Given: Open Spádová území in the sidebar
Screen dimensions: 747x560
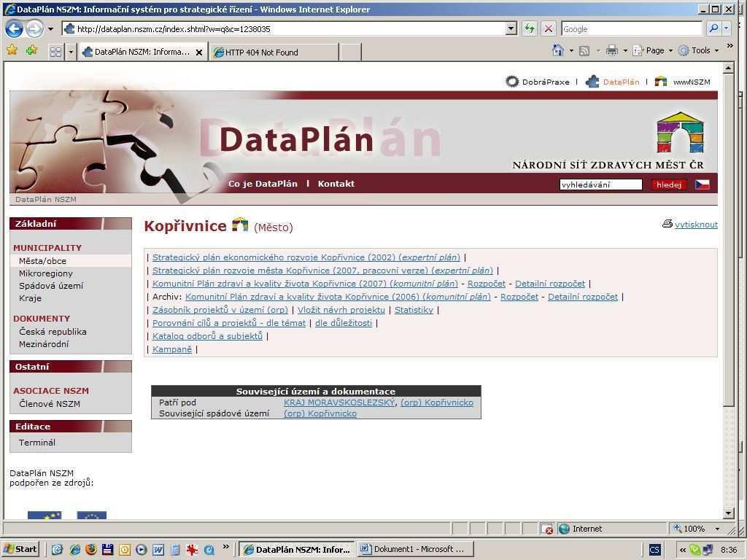Looking at the screenshot, I should tap(51, 286).
